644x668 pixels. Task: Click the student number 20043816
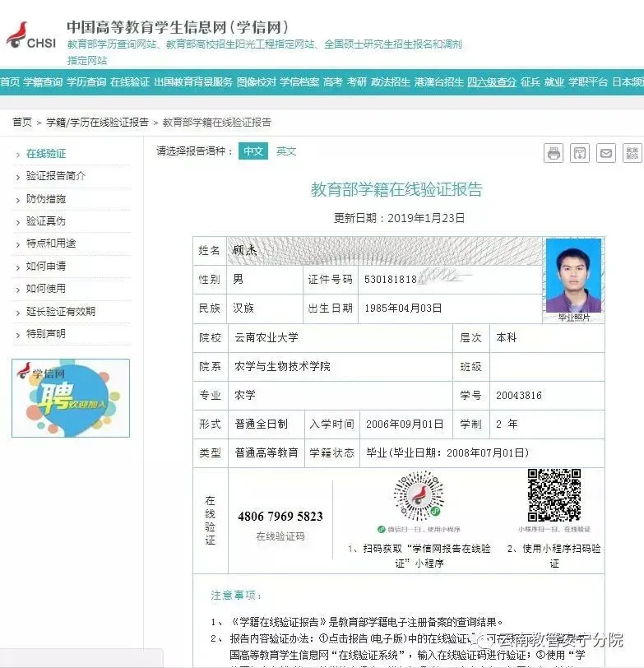(519, 396)
